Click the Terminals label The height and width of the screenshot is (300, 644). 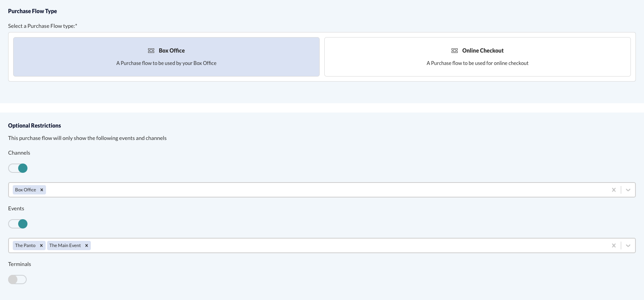19,264
